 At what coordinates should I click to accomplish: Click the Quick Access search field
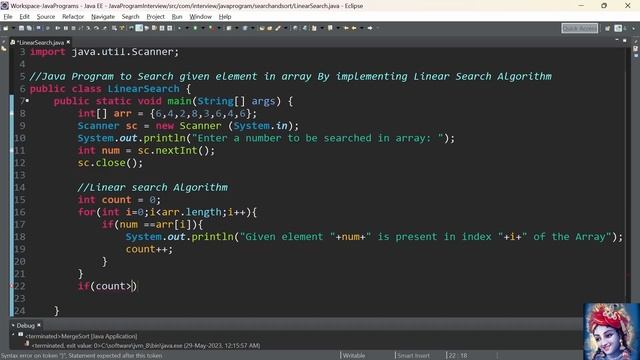tap(580, 28)
